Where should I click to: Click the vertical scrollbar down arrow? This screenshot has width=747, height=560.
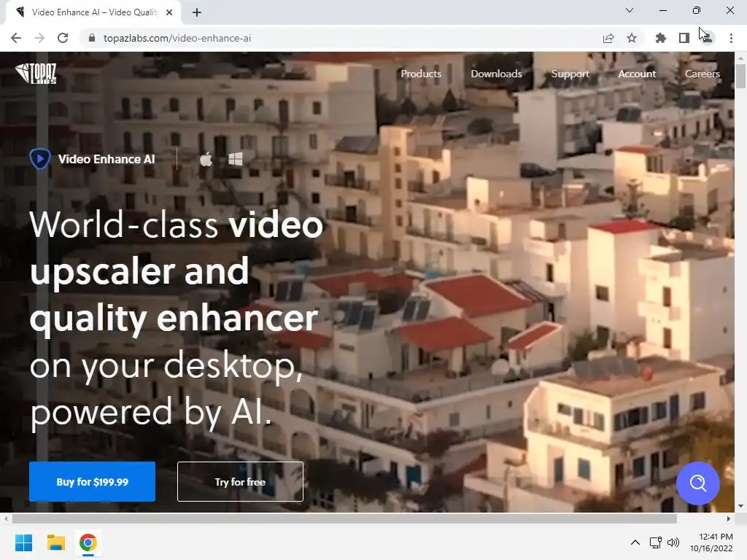740,506
